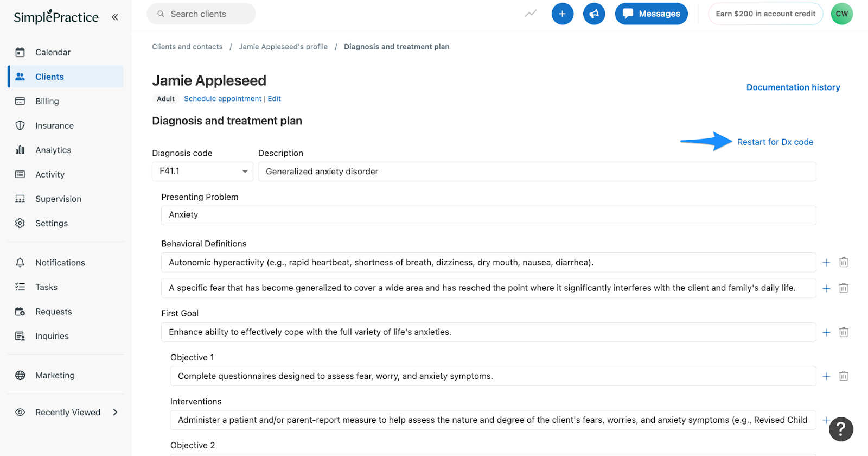Open the help question mark button
The width and height of the screenshot is (868, 456).
[x=841, y=429]
